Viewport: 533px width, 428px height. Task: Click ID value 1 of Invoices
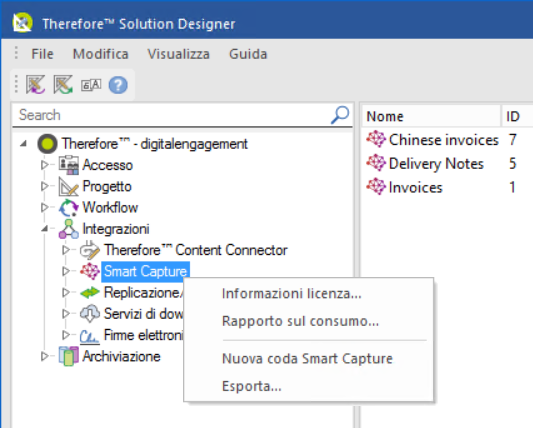(512, 187)
